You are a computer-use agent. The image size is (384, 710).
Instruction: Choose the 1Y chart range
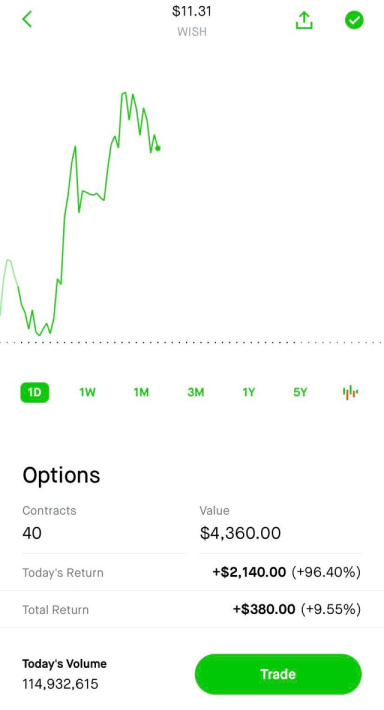pos(249,392)
